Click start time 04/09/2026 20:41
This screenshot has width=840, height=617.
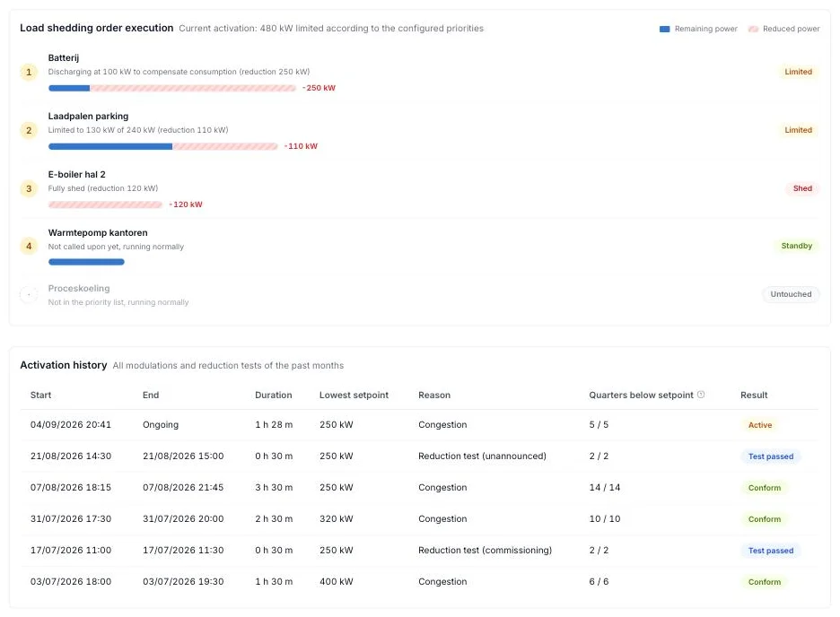click(71, 425)
